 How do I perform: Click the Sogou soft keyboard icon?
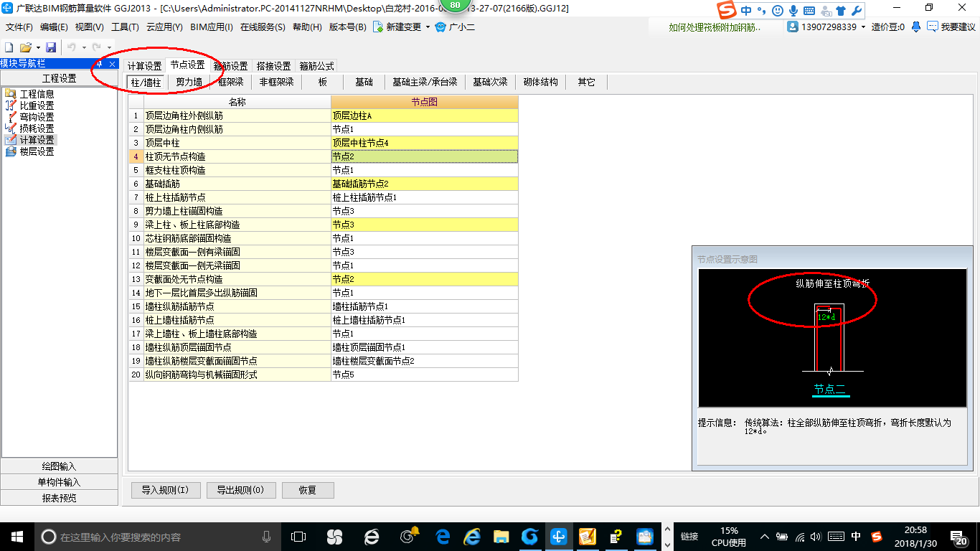pos(809,11)
